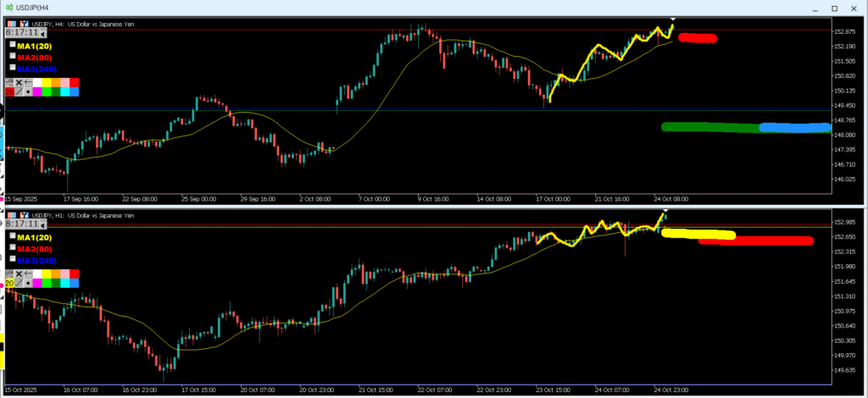Viewport: 868px width, 398px height.
Task: Click the USDJPY,H4 window title
Action: pyautogui.click(x=35, y=7)
